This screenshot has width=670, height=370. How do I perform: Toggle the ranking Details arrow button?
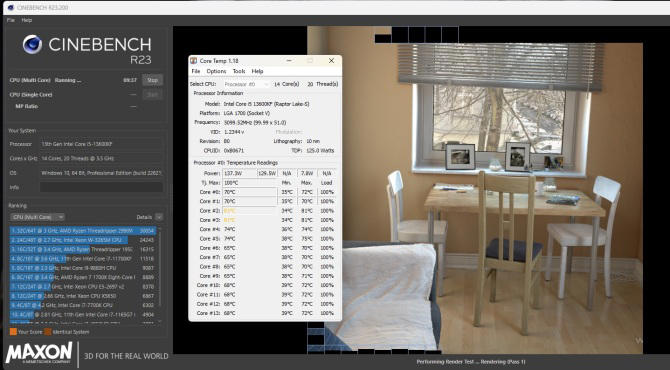159,217
